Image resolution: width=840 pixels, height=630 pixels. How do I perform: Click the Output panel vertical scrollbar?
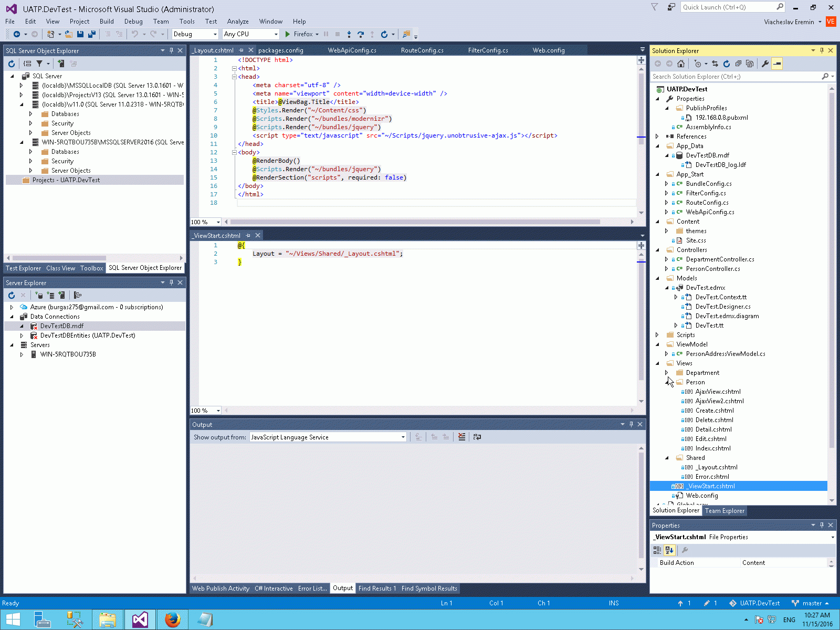641,504
